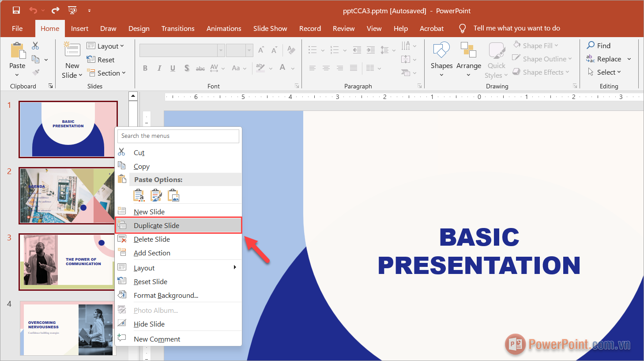The image size is (644, 361).
Task: Open the File menu tab
Action: coord(17,28)
